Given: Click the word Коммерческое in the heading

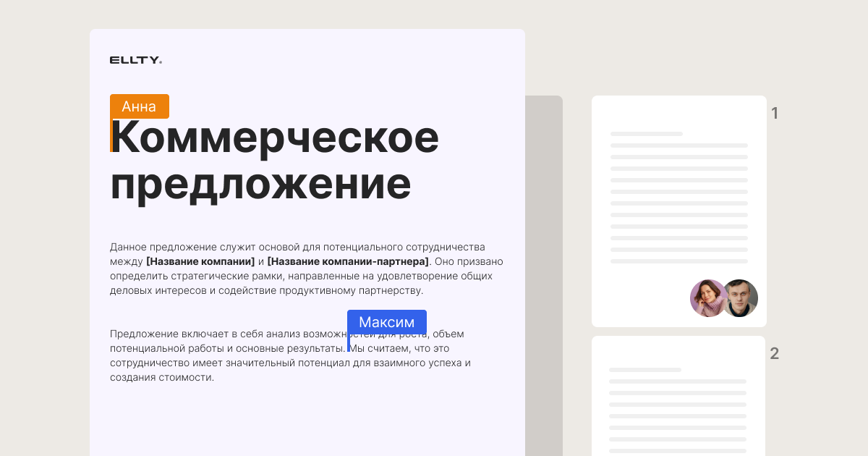Looking at the screenshot, I should pos(275,138).
